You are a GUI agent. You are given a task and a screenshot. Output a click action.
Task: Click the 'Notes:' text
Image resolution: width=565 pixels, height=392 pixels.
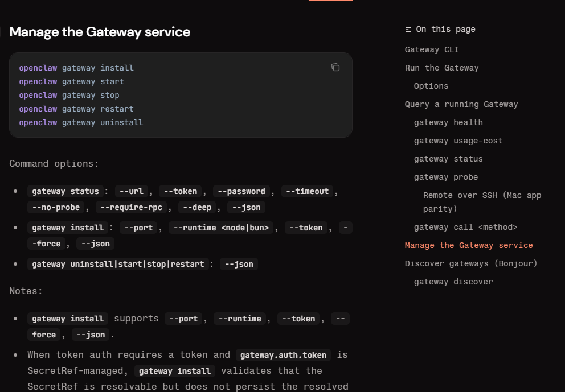coord(26,291)
